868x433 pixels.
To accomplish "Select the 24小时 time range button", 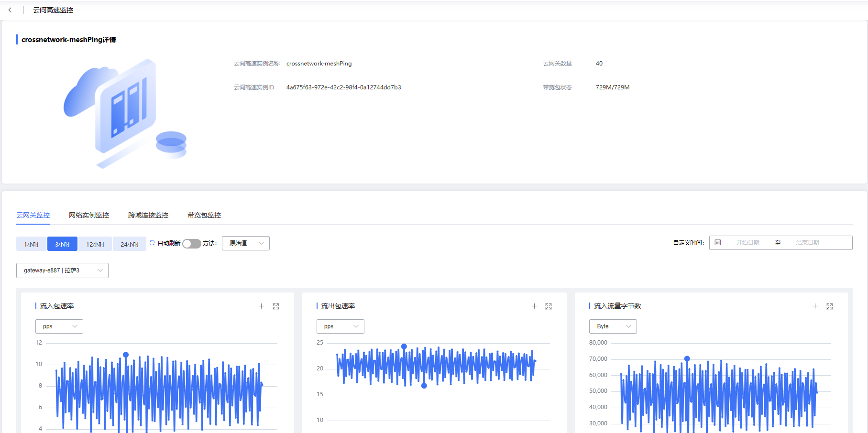I will coord(130,244).
